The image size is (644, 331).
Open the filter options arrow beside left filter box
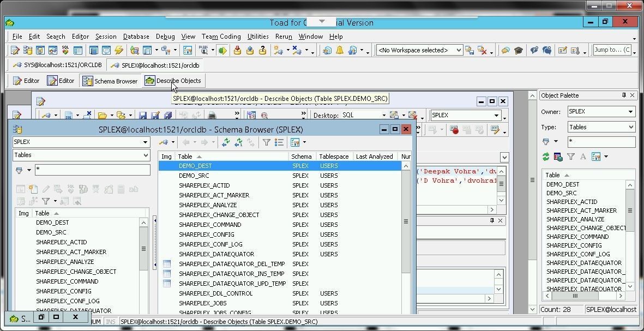click(29, 170)
